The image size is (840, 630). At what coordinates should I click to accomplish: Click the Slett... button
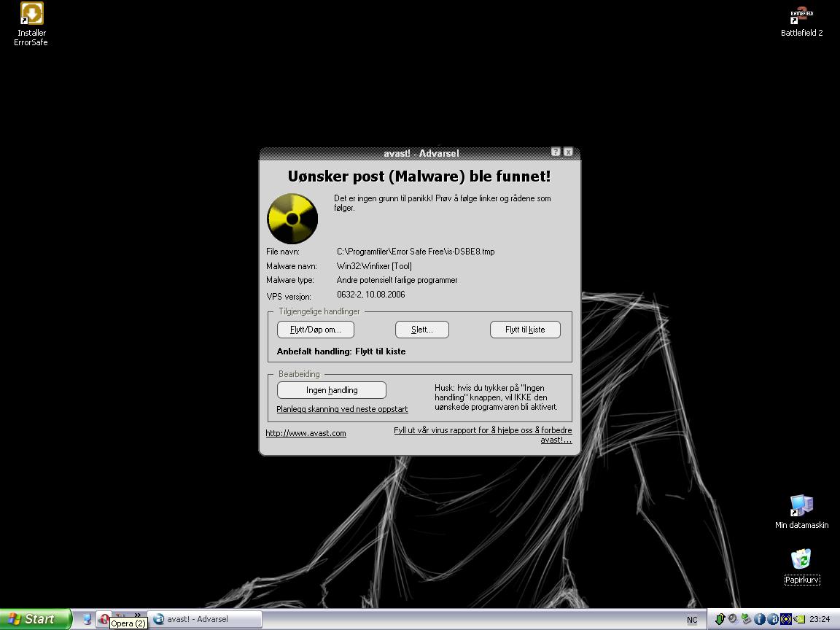point(422,330)
